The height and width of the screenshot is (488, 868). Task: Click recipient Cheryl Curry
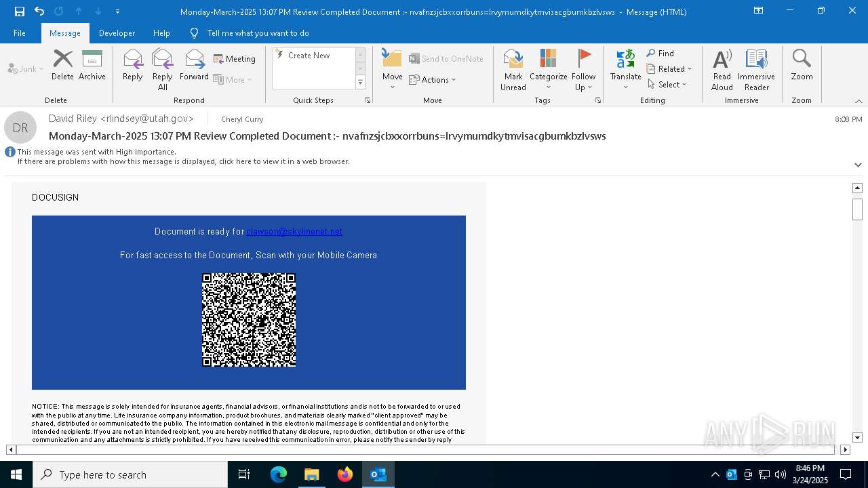242,119
